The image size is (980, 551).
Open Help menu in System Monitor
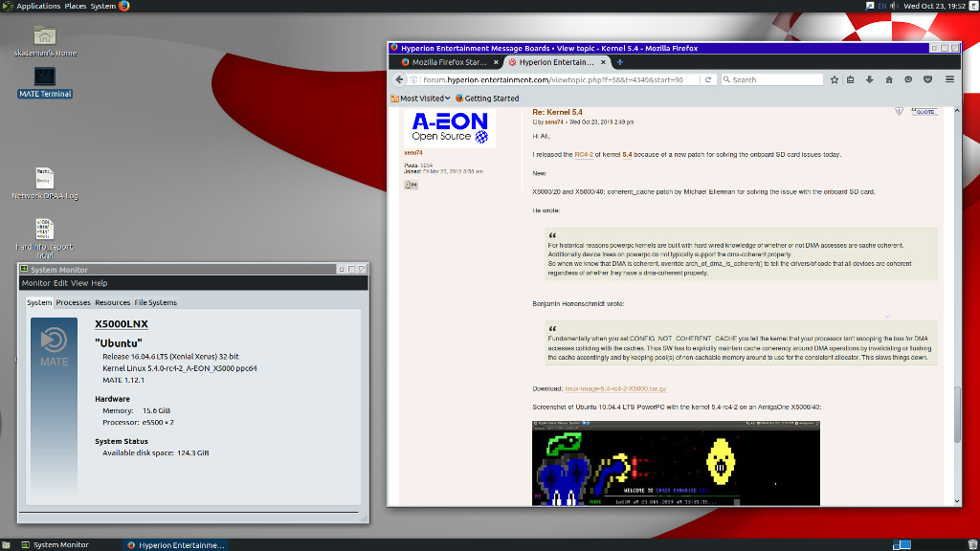tap(100, 283)
